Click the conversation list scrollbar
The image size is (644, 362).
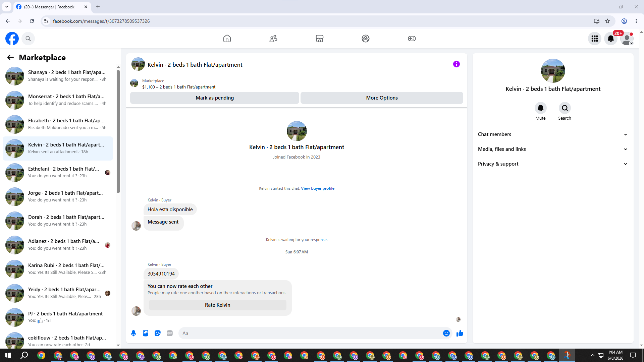pos(118,131)
